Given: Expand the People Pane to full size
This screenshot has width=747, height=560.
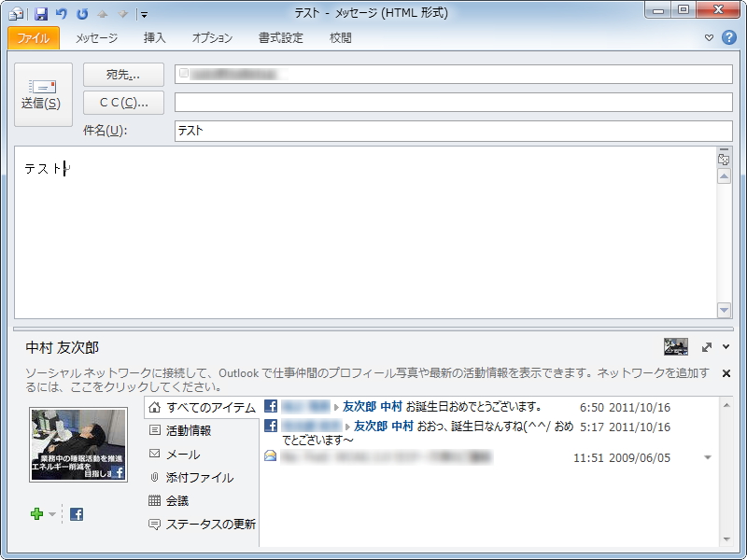Looking at the screenshot, I should (706, 345).
